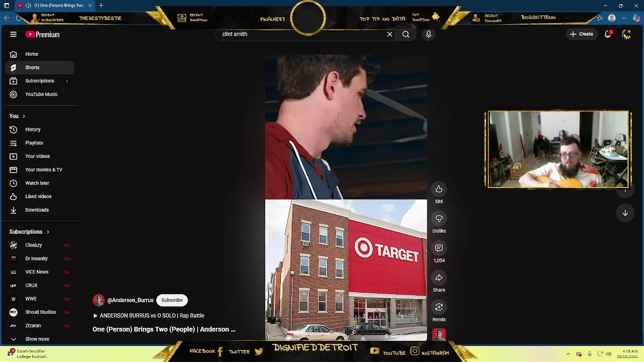
Task: Subscribe to Anderson_Burrus
Action: coord(172,300)
